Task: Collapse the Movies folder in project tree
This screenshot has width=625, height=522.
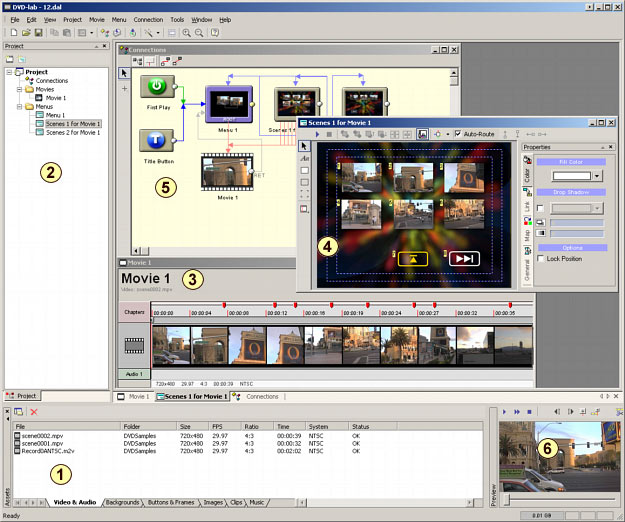Action: (20, 89)
